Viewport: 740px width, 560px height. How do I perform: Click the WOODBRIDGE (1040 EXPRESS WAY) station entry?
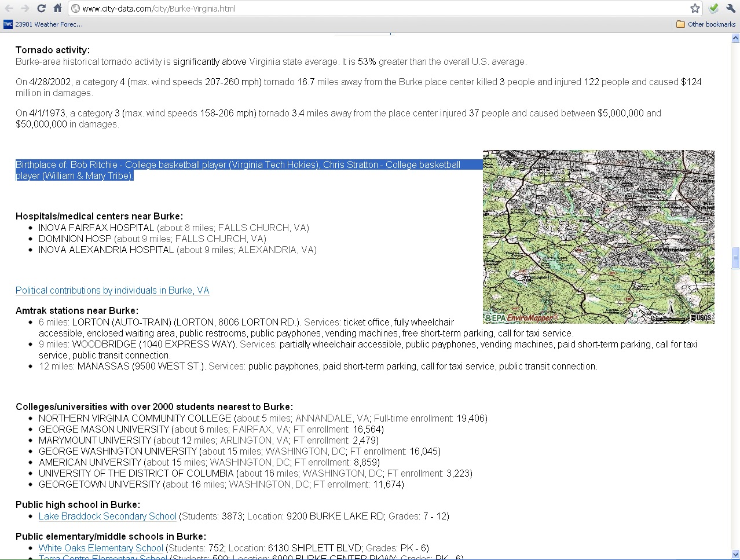coord(368,350)
